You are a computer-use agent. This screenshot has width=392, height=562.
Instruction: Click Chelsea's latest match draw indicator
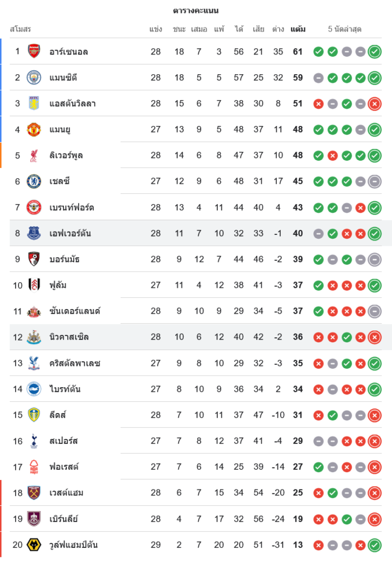coord(375,182)
